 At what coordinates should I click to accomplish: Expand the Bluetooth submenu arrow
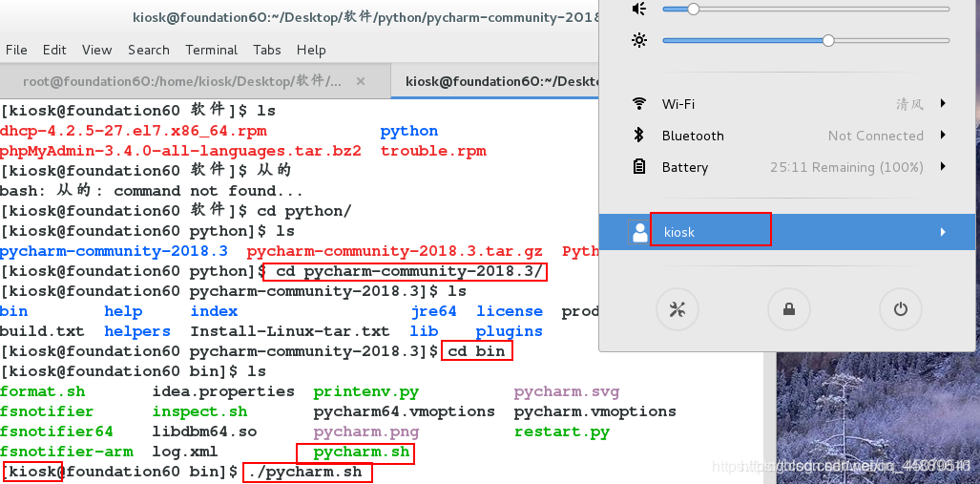coord(943,135)
